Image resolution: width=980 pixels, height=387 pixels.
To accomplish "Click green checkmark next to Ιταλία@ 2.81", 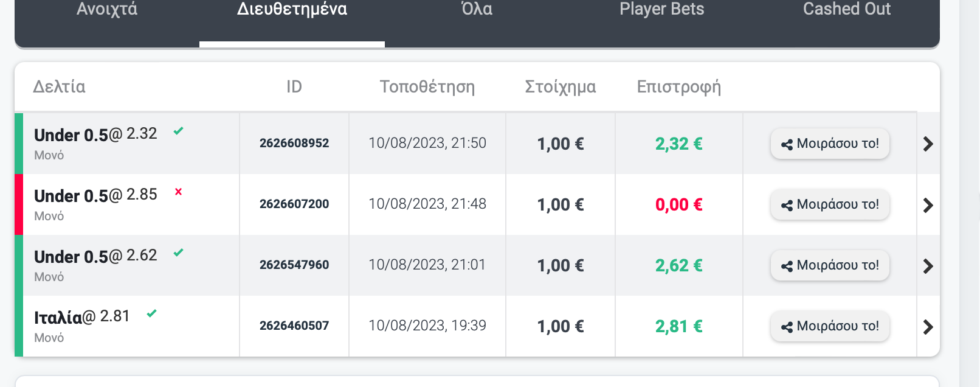I will point(151,313).
